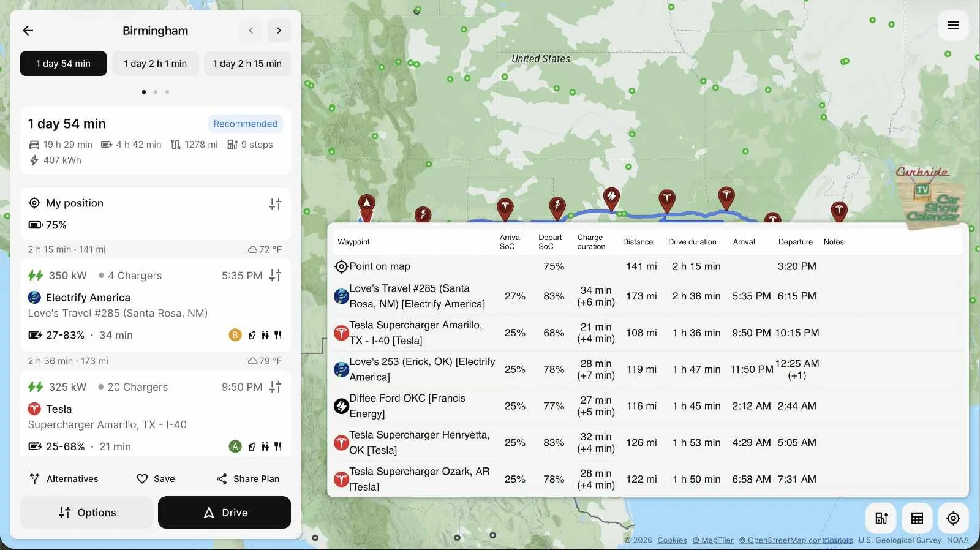
Task: Click the Point on map row icon
Action: pyautogui.click(x=341, y=266)
